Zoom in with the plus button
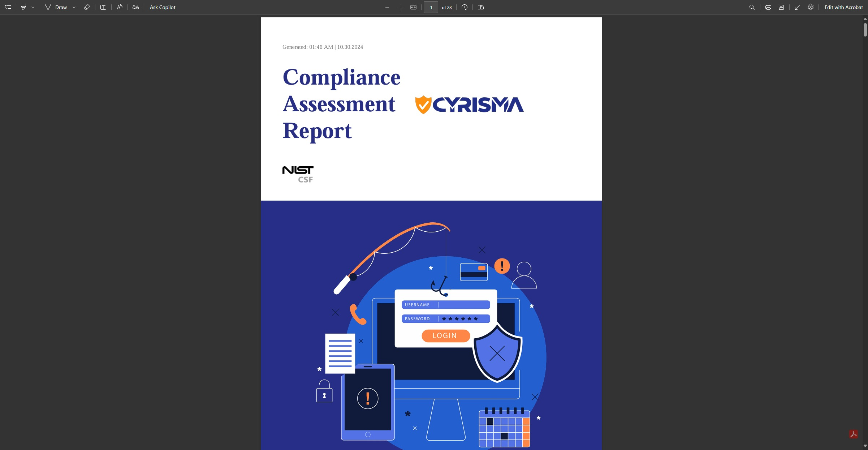The height and width of the screenshot is (450, 868). pos(400,7)
